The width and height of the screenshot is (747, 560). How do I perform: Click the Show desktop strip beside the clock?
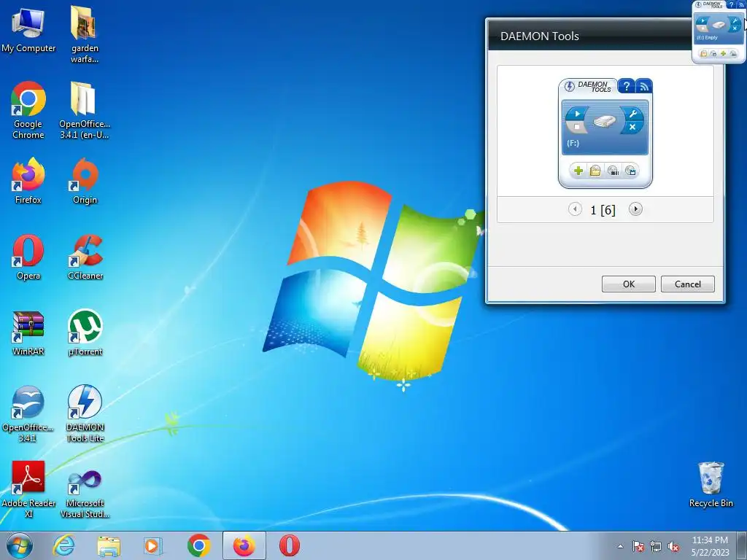coord(742,545)
